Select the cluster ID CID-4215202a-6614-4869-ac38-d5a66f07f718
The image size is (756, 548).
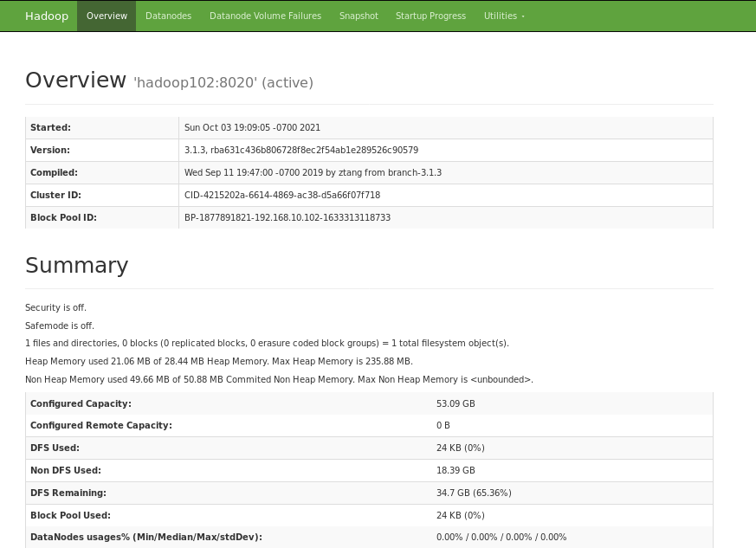[x=282, y=195]
